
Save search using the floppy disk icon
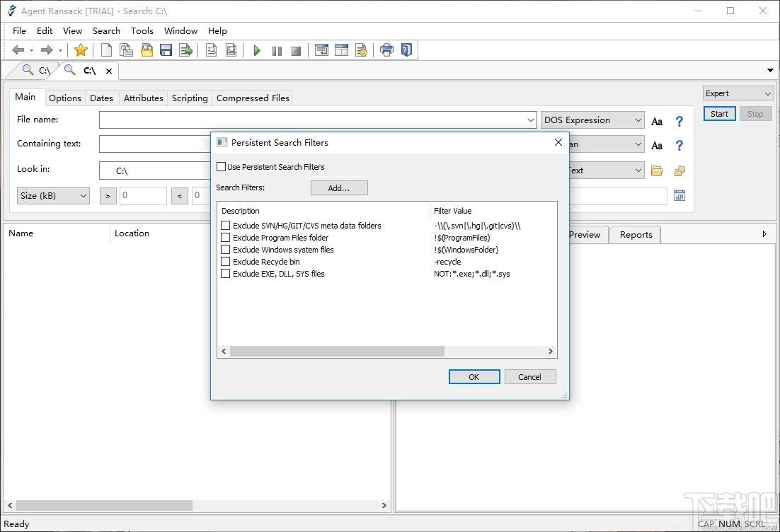pyautogui.click(x=166, y=50)
